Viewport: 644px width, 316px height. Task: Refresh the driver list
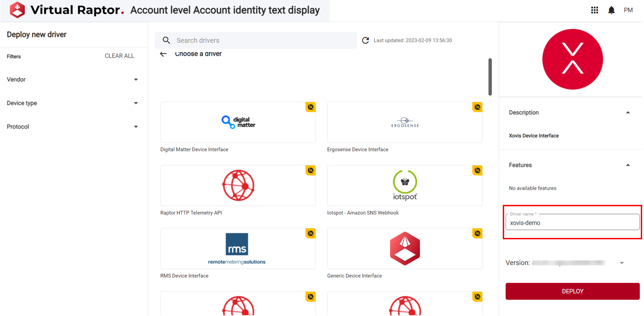pos(365,40)
